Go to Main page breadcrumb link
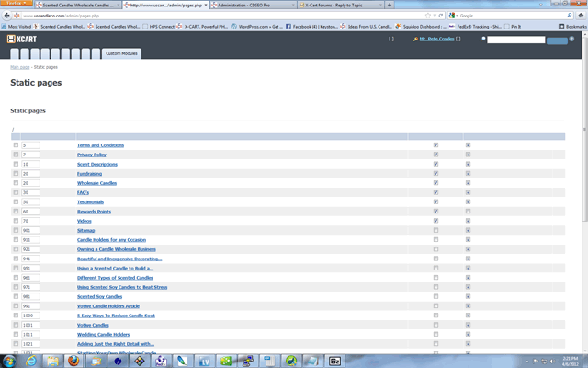588x368 pixels. pyautogui.click(x=19, y=68)
